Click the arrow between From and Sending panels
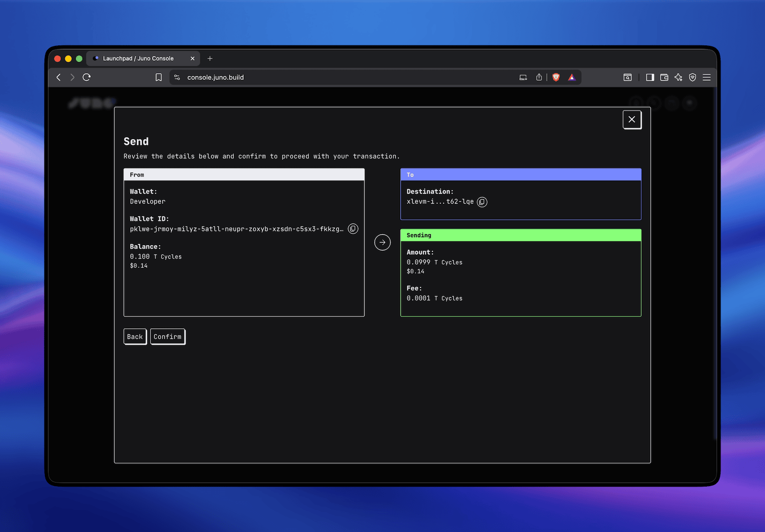765x532 pixels. pos(382,242)
